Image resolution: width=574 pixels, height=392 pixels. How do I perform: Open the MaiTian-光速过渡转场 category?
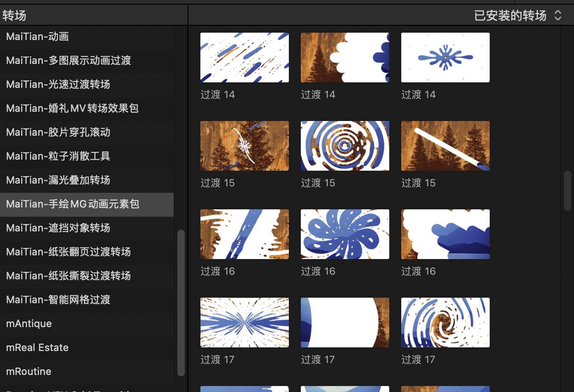click(x=87, y=84)
